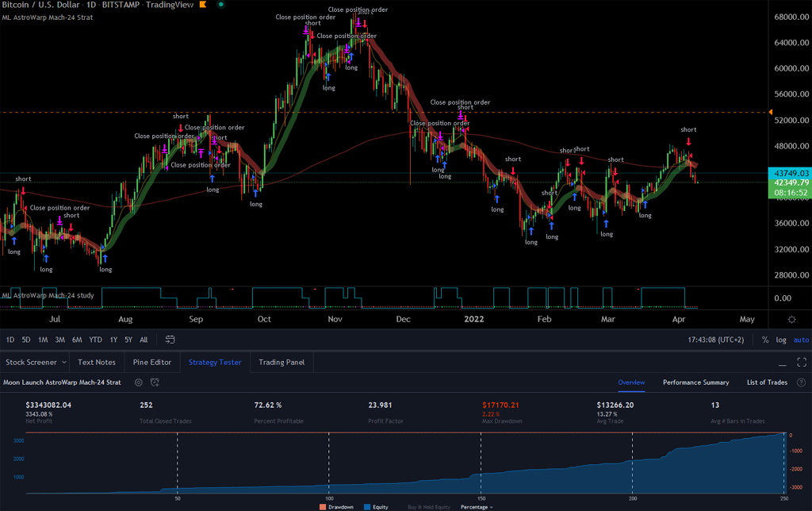
Task: Maximize the bottom panel
Action: coord(802,363)
